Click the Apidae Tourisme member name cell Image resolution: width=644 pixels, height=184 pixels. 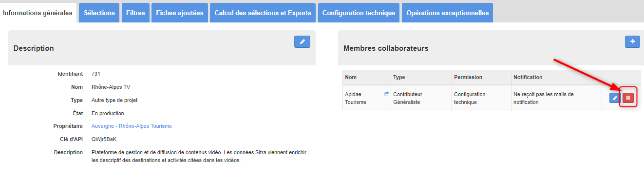(367, 98)
